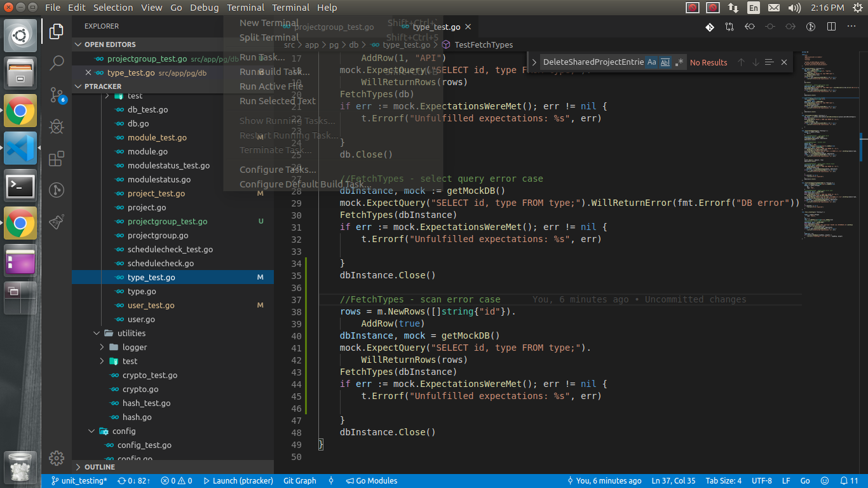Screen dimensions: 868x488
Task: Click the Split Editor icon
Action: (831, 27)
